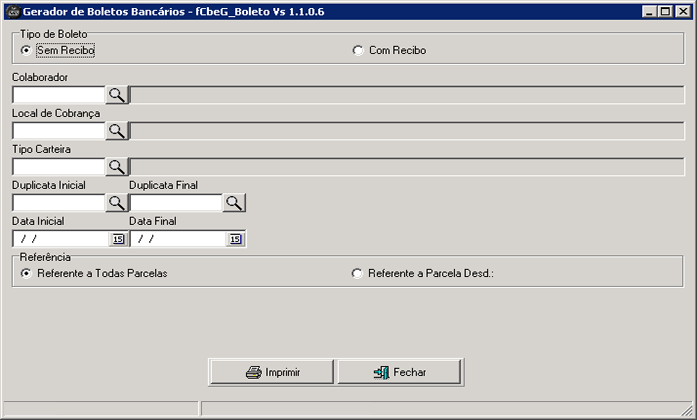Open Data Inicial calendar picker
This screenshot has height=420, width=697.
tap(118, 239)
